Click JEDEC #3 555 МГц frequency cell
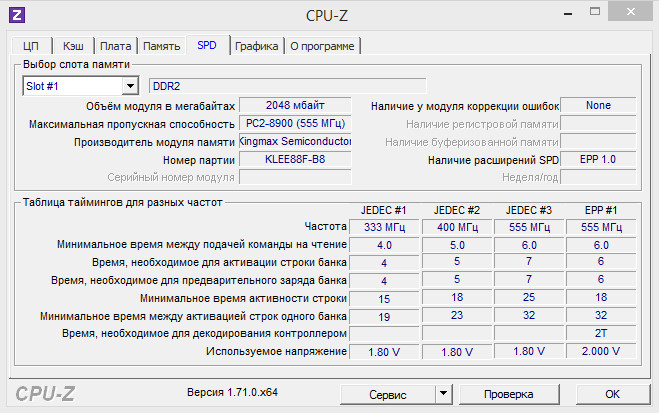 529,227
